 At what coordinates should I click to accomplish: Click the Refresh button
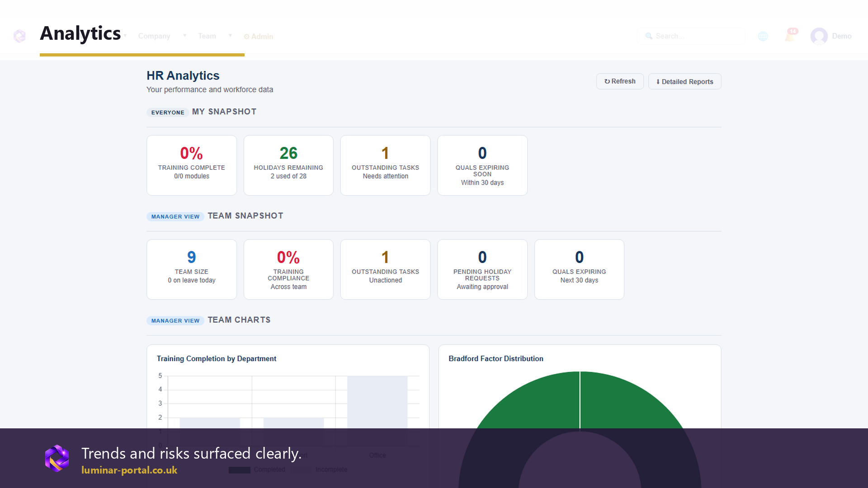point(620,81)
